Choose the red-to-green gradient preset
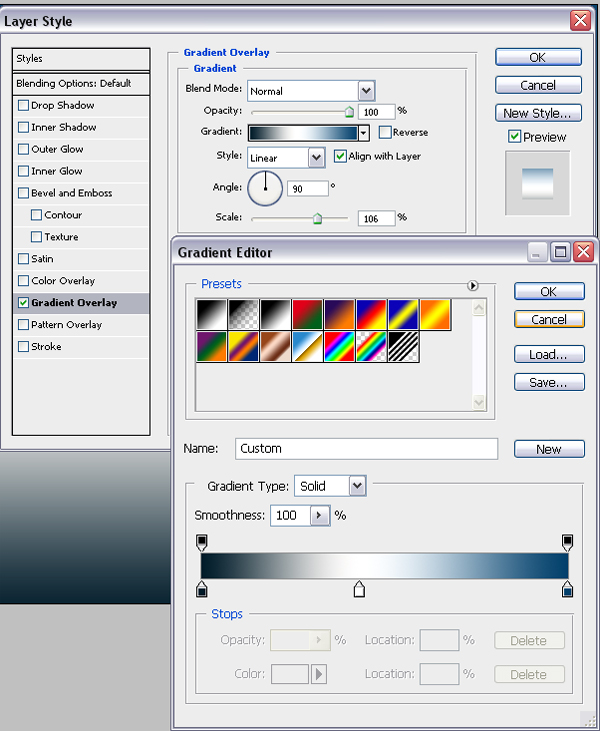The image size is (600, 731). [x=307, y=315]
